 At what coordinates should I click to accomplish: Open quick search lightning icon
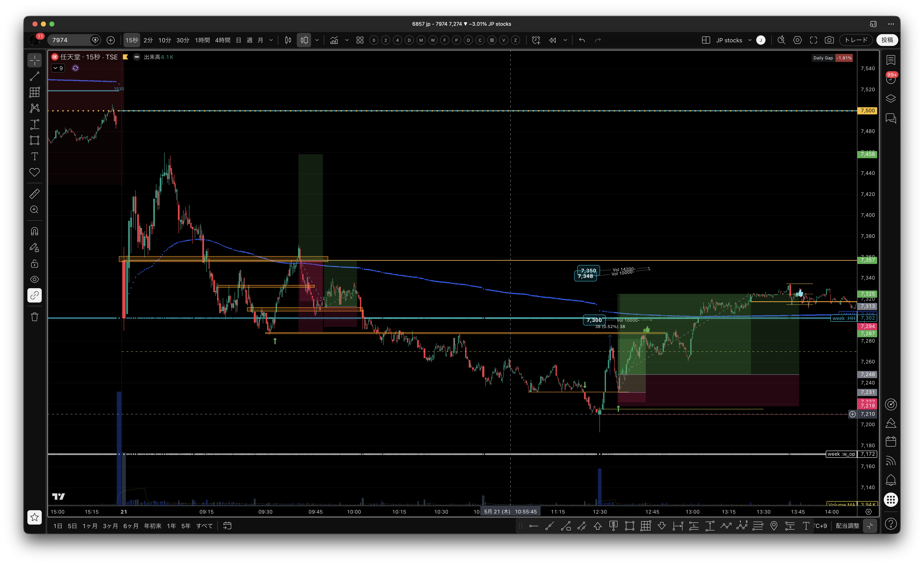click(782, 40)
